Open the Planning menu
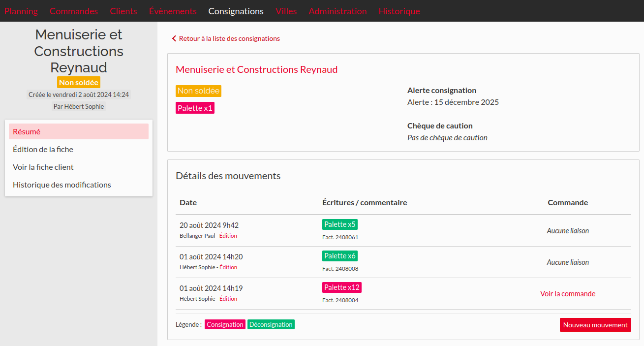 (x=21, y=11)
